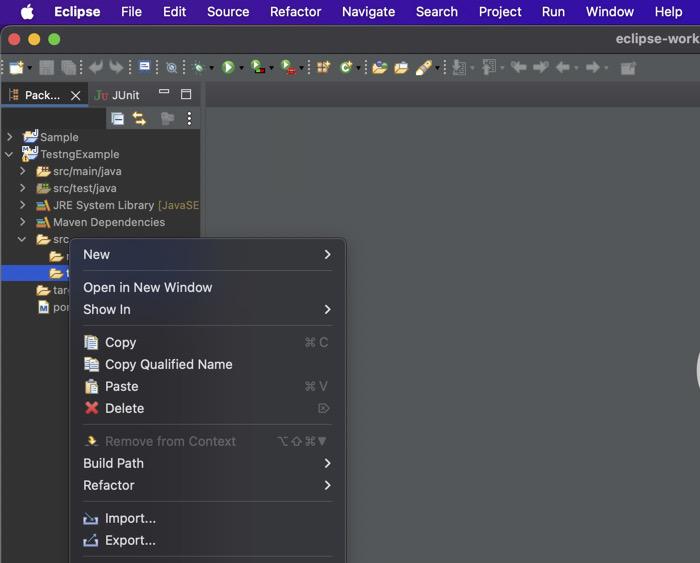
Task: Minimize the Package Explorer view panel
Action: tap(164, 92)
